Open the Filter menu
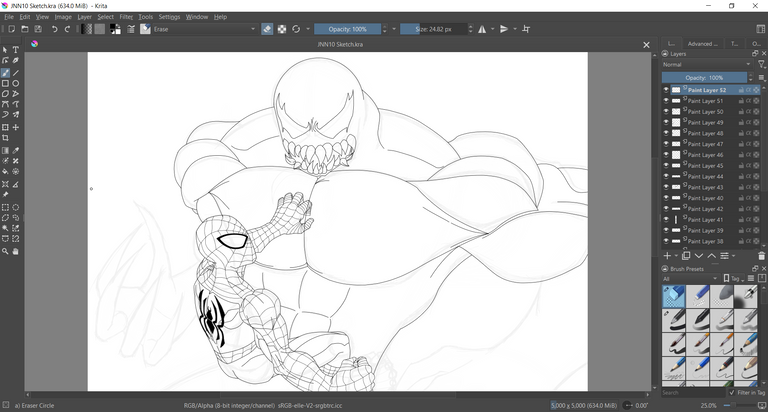Viewport: 768px width, 412px height. pyautogui.click(x=126, y=17)
